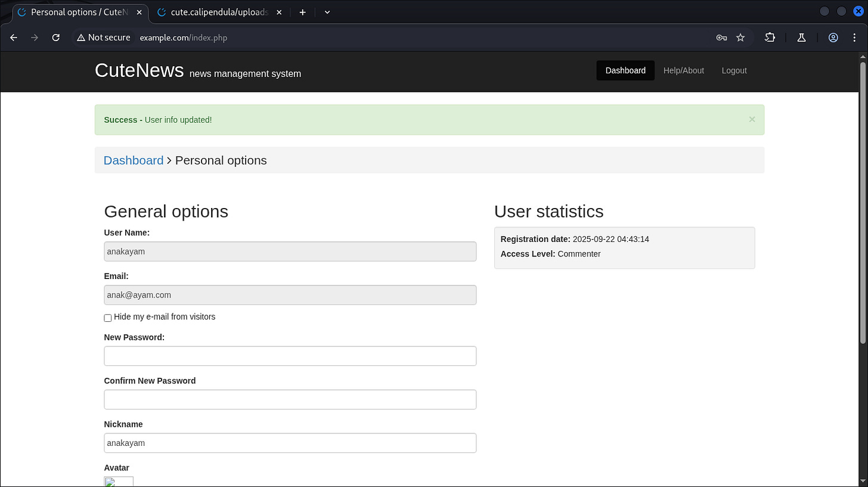Click the 'User info updated!' message text
868x487 pixels.
[178, 120]
